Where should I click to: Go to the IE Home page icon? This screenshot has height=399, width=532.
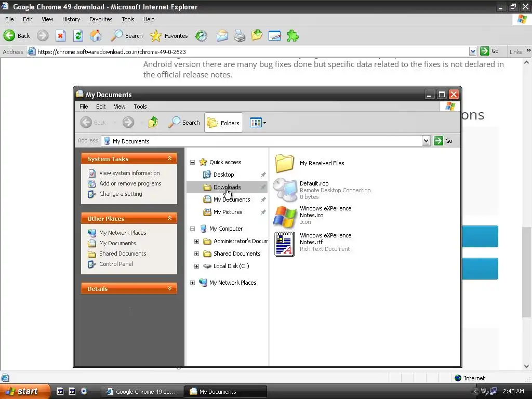(96, 36)
